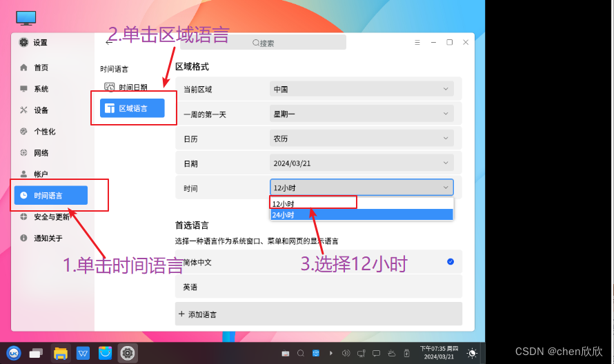This screenshot has height=364, width=614.
Task: Open the 日期 format dropdown 2024/03/21
Action: (x=362, y=163)
